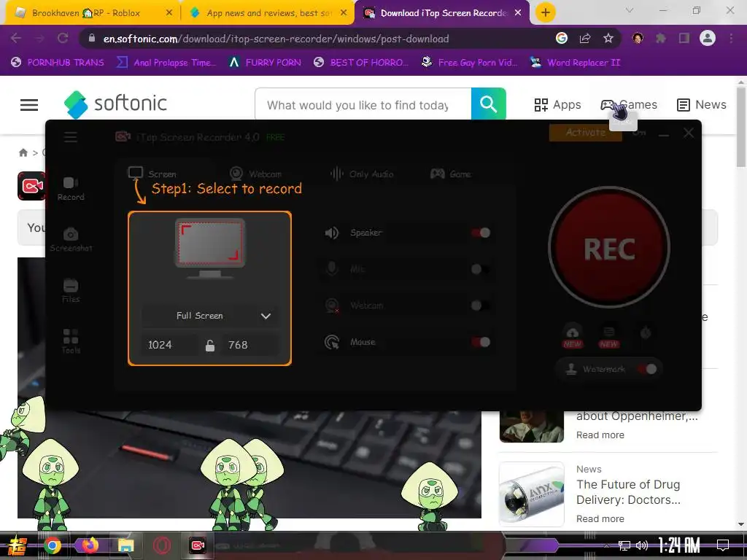This screenshot has height=560, width=747.
Task: Click the big red REC button
Action: tap(609, 248)
